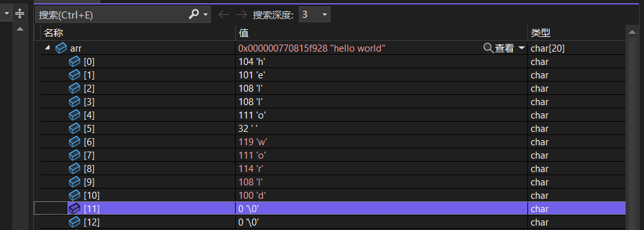Select the value 100 'd'
The height and width of the screenshot is (230, 644).
(x=252, y=195)
